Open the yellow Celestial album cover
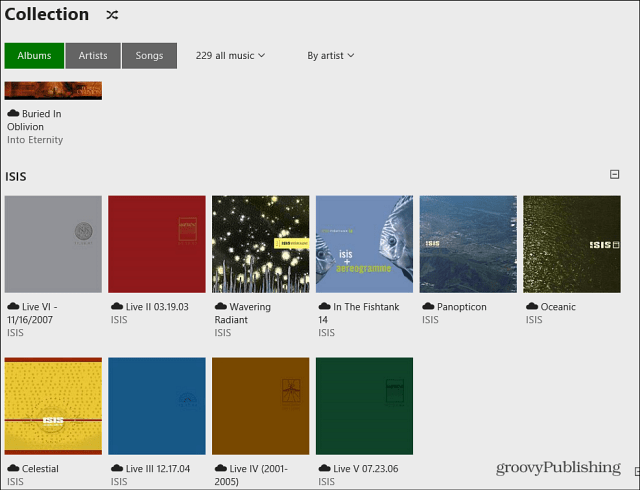Screen dimensions: 640x490 [53, 406]
